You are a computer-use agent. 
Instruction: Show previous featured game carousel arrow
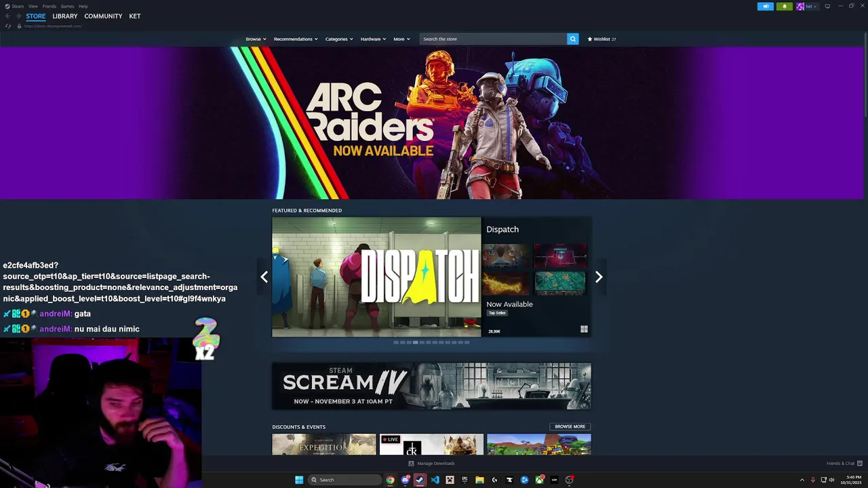[x=264, y=277]
